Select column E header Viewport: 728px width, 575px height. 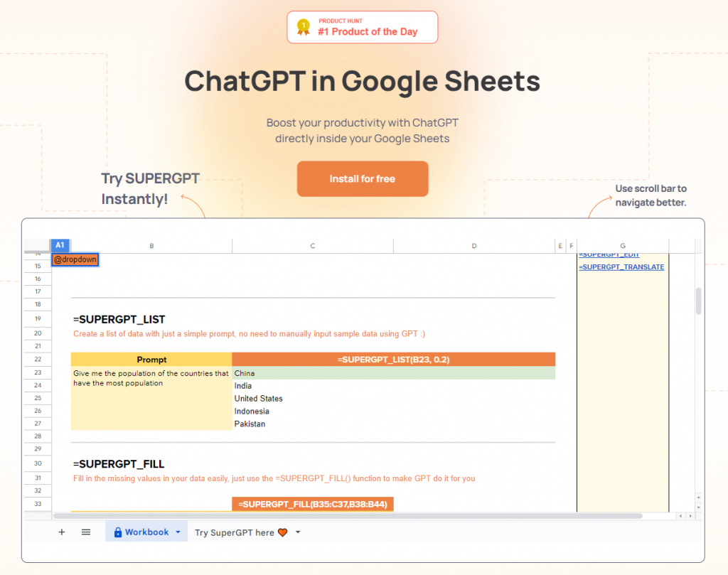(x=560, y=246)
